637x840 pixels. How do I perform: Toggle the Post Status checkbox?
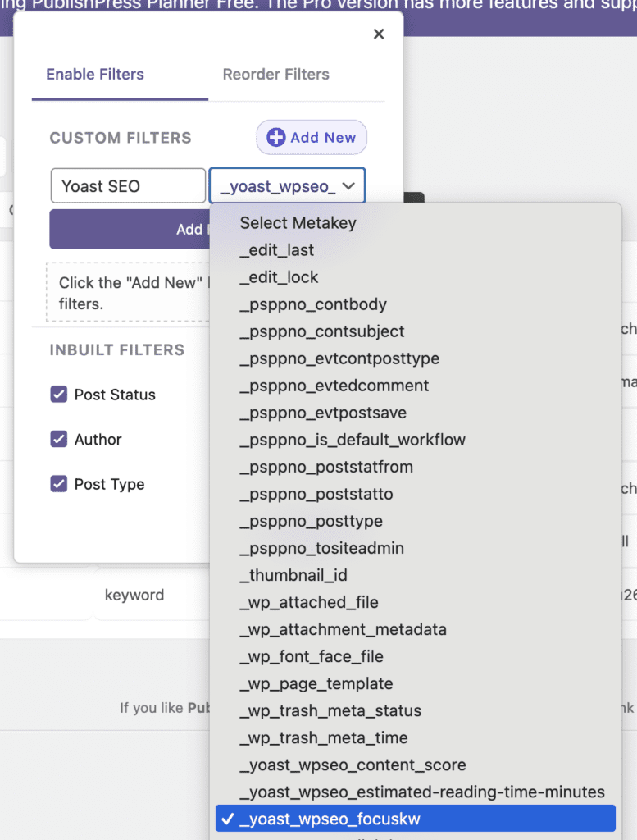tap(59, 395)
